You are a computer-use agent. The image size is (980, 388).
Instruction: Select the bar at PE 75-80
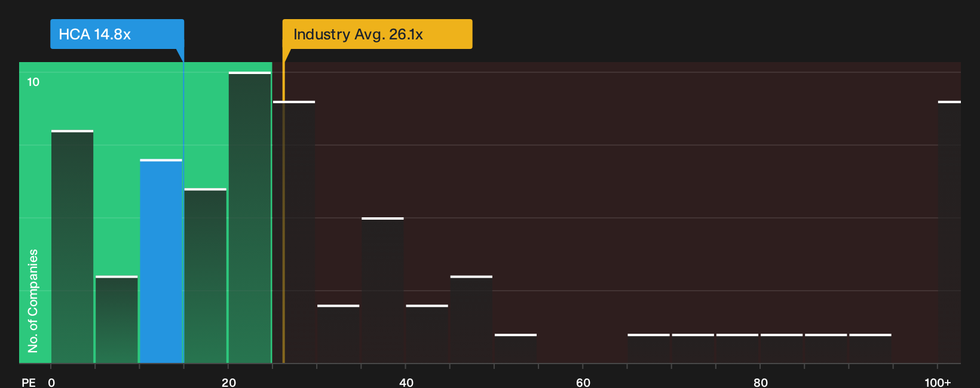737,349
